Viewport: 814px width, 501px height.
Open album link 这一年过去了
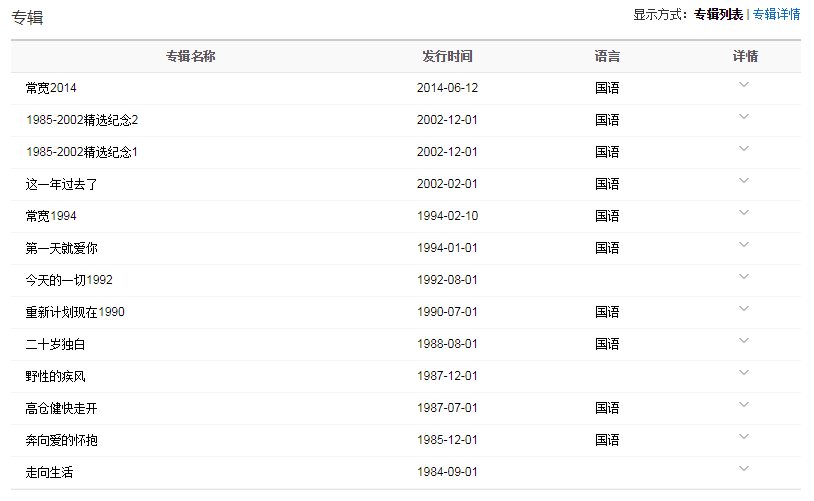tap(61, 184)
